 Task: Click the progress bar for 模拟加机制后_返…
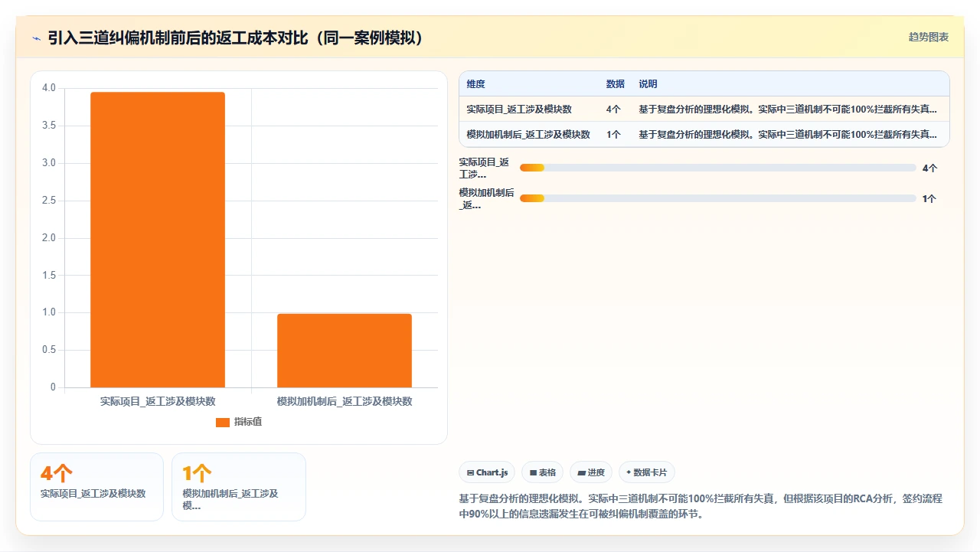pyautogui.click(x=718, y=198)
